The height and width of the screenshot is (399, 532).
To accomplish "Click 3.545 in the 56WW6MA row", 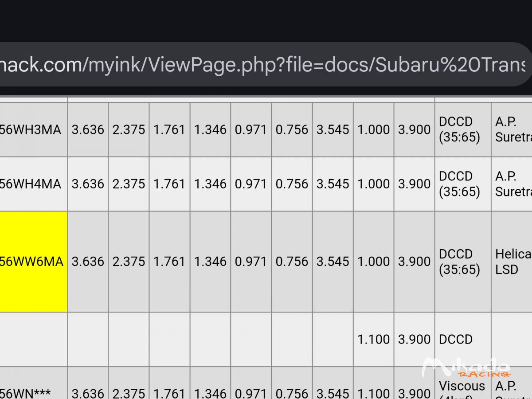I will tap(332, 262).
